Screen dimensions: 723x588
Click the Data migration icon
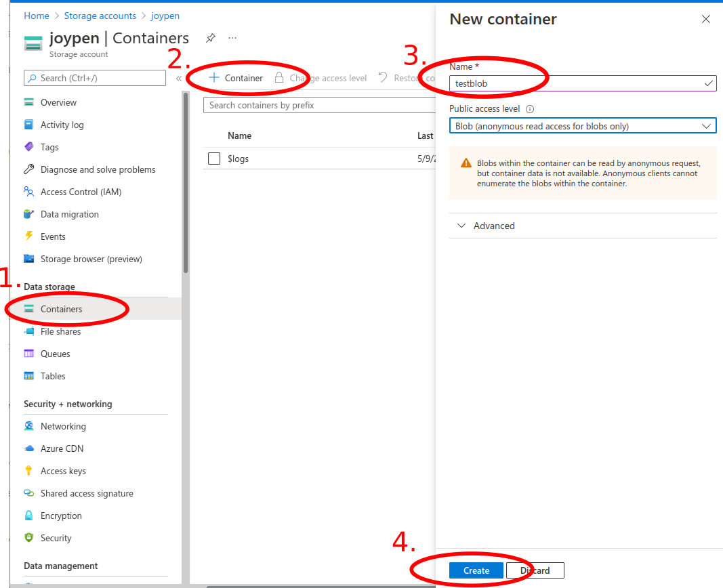coord(28,214)
